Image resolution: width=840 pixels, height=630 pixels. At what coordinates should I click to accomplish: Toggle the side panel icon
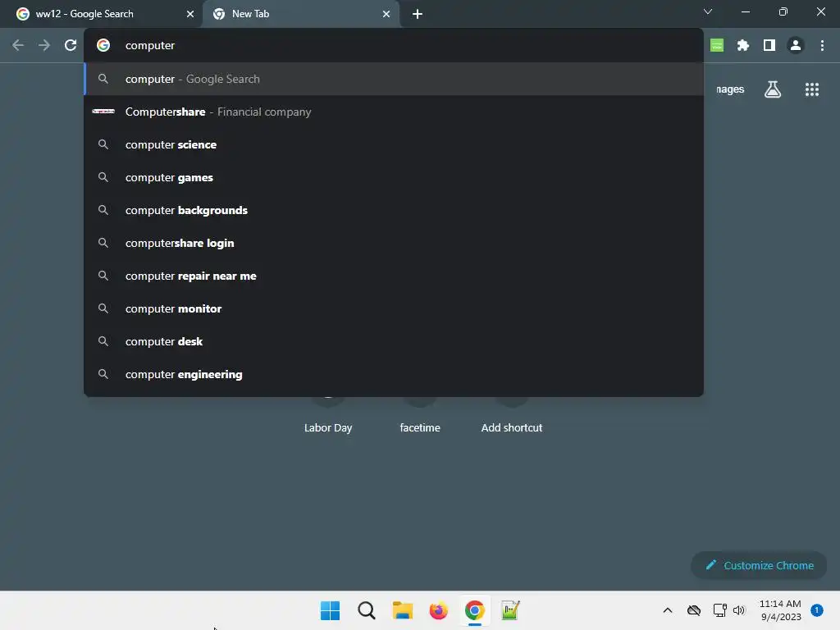pos(769,46)
